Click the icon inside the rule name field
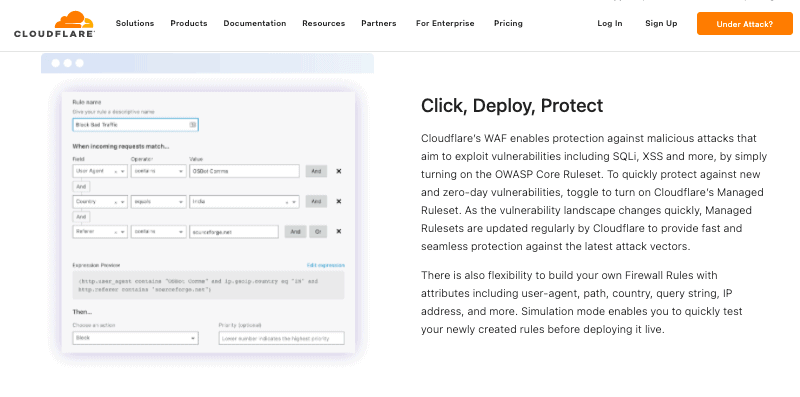 coord(192,125)
